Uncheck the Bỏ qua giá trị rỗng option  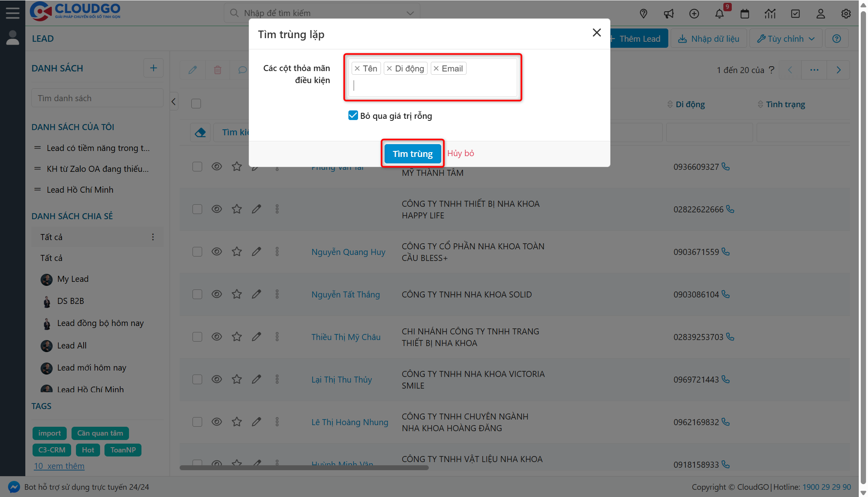click(353, 115)
